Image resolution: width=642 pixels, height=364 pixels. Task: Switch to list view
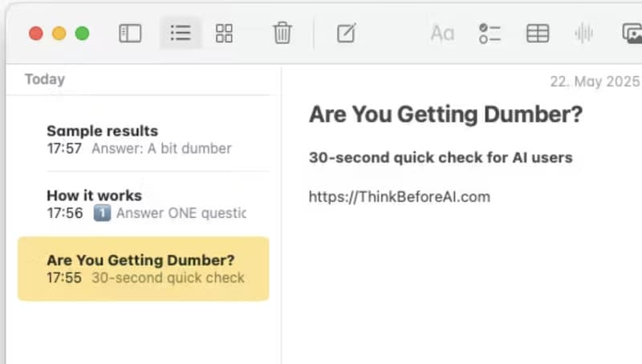[x=181, y=33]
